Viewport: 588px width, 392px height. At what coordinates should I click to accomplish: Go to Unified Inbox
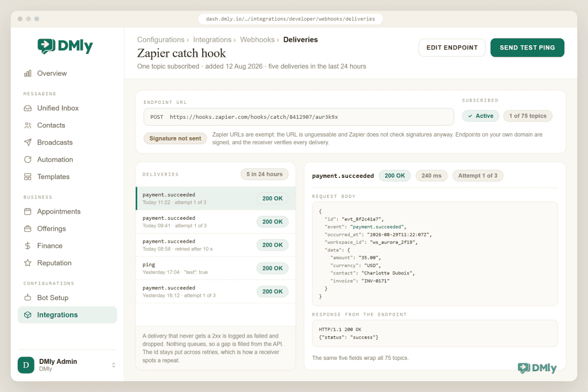pyautogui.click(x=68, y=108)
